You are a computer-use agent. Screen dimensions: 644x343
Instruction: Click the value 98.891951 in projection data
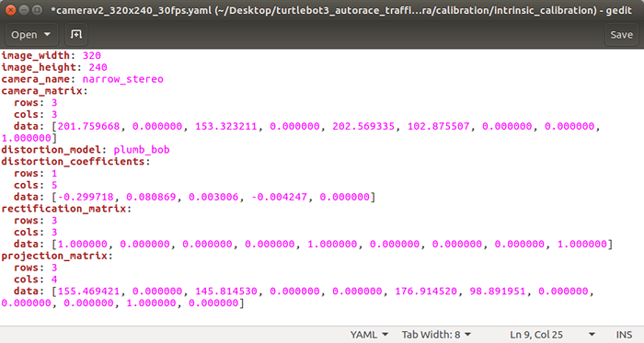click(x=498, y=291)
